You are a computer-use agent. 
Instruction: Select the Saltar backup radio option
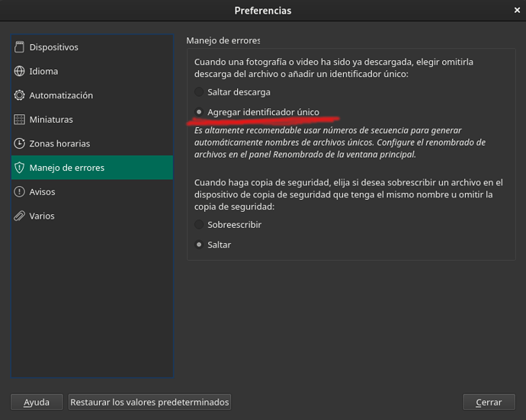(199, 245)
